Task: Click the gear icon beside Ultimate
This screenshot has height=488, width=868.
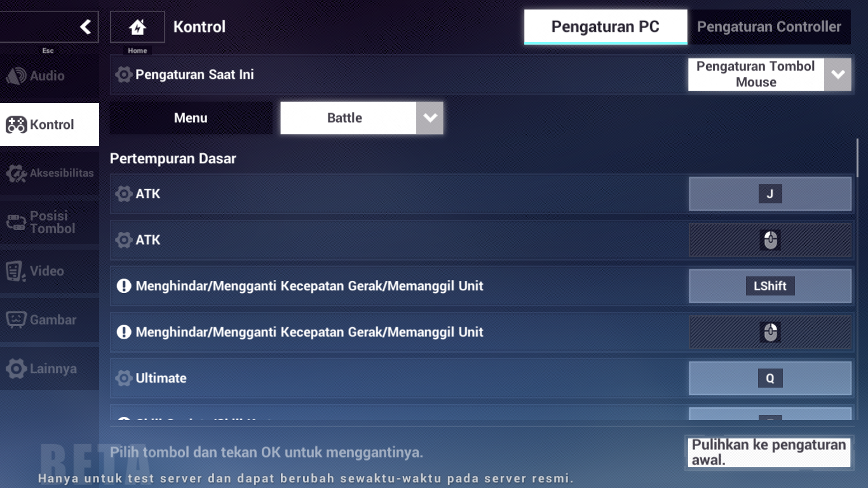Action: pos(124,378)
